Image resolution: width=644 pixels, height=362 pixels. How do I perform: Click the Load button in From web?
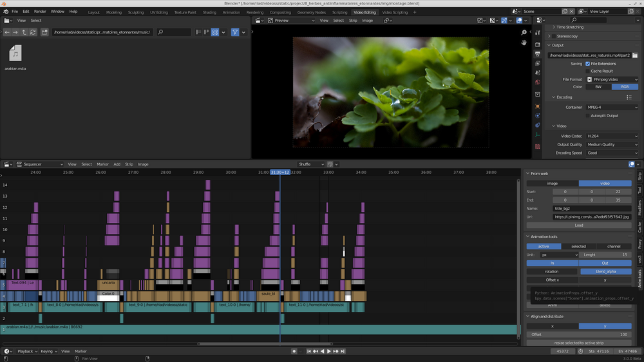pyautogui.click(x=578, y=225)
